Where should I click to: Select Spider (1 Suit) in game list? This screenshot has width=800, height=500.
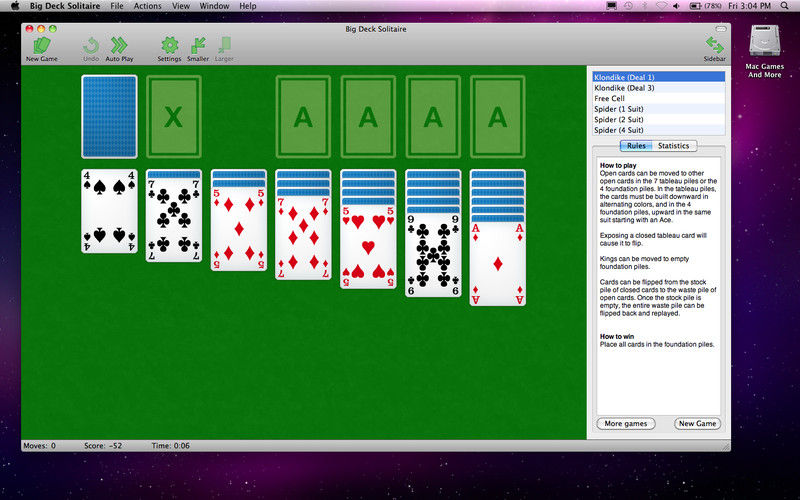tap(659, 109)
